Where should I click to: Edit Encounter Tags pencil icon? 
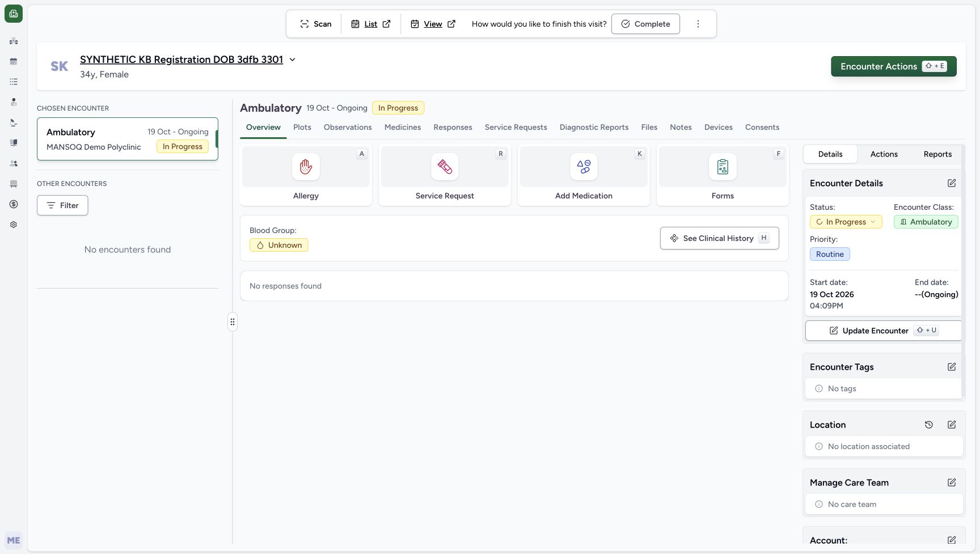click(952, 367)
